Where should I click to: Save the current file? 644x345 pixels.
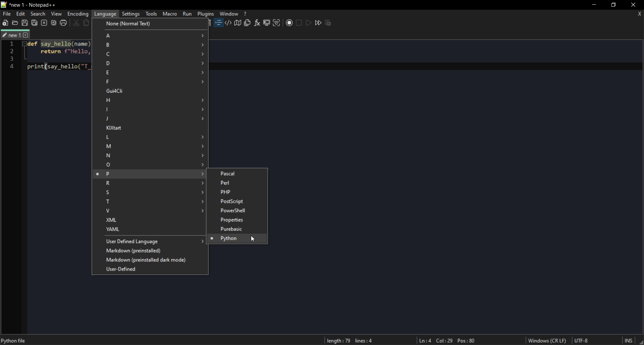point(24,22)
